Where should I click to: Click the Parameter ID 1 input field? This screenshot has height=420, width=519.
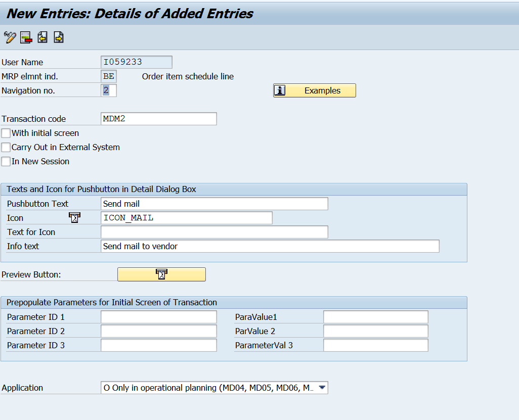(158, 316)
